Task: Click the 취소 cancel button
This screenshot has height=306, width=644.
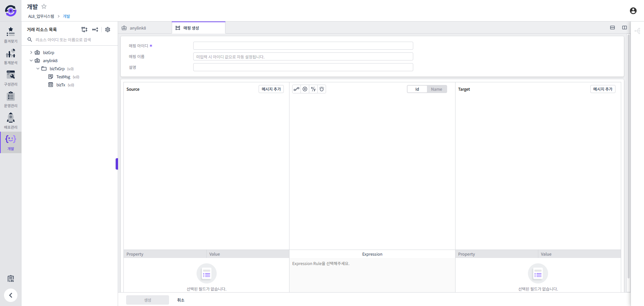Action: [x=181, y=300]
